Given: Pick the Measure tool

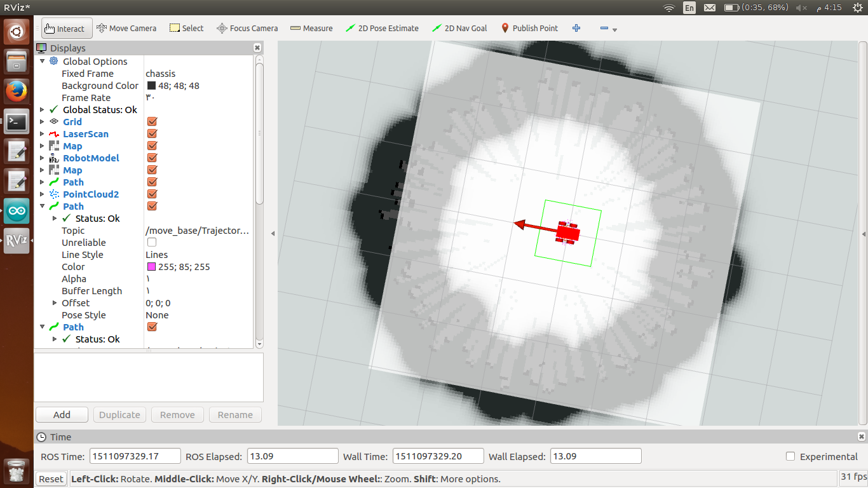Looking at the screenshot, I should pos(311,28).
